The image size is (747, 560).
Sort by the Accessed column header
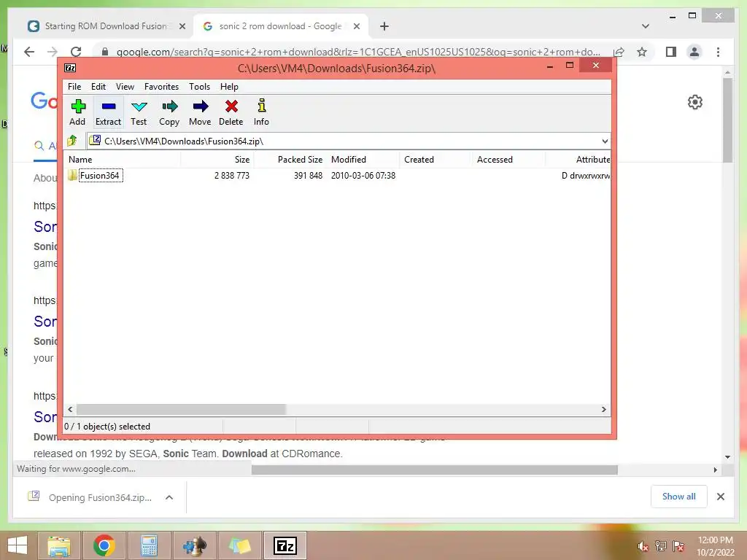pos(508,160)
